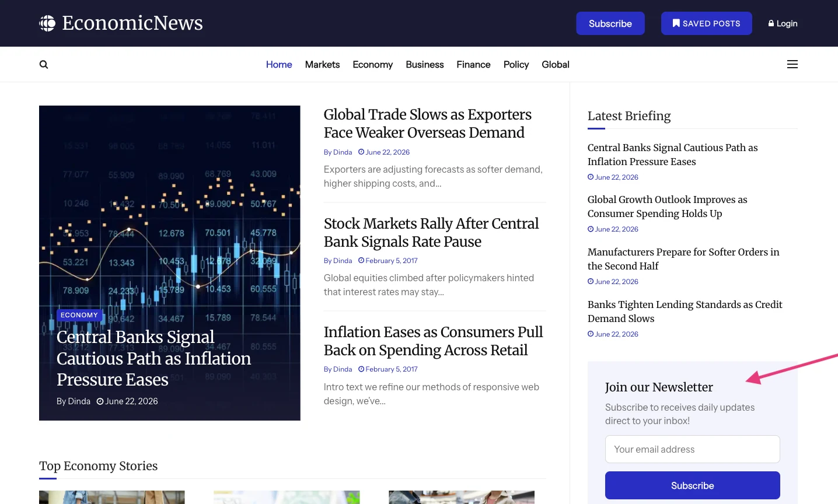Open Saved Posts bookmark button
Image resolution: width=838 pixels, height=504 pixels.
706,23
